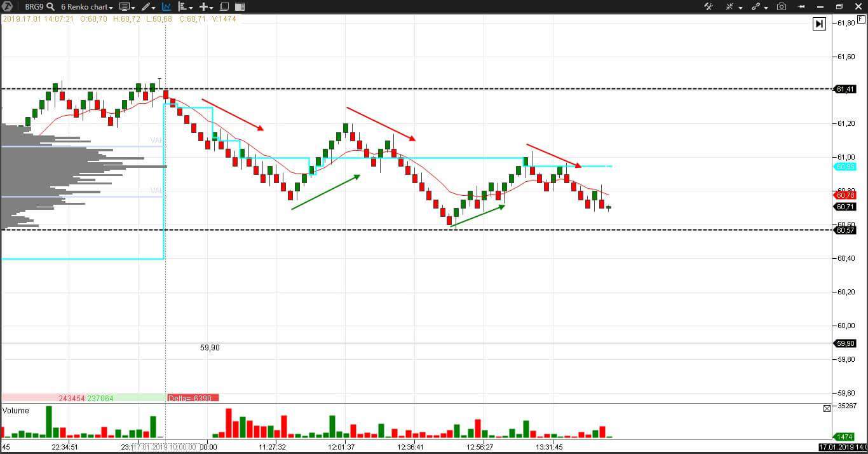Click the chain link windows icon
The image size is (868, 454).
[x=756, y=7]
